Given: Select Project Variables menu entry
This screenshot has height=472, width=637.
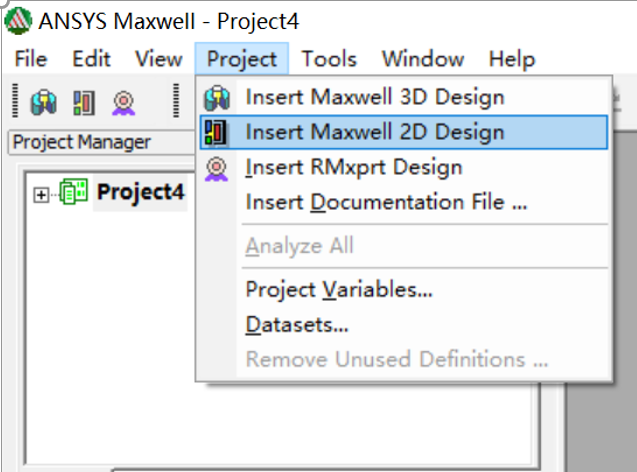Looking at the screenshot, I should click(339, 290).
